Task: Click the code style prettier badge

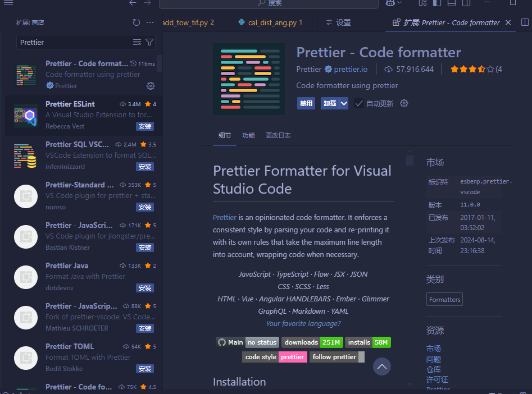Action: pos(275,357)
